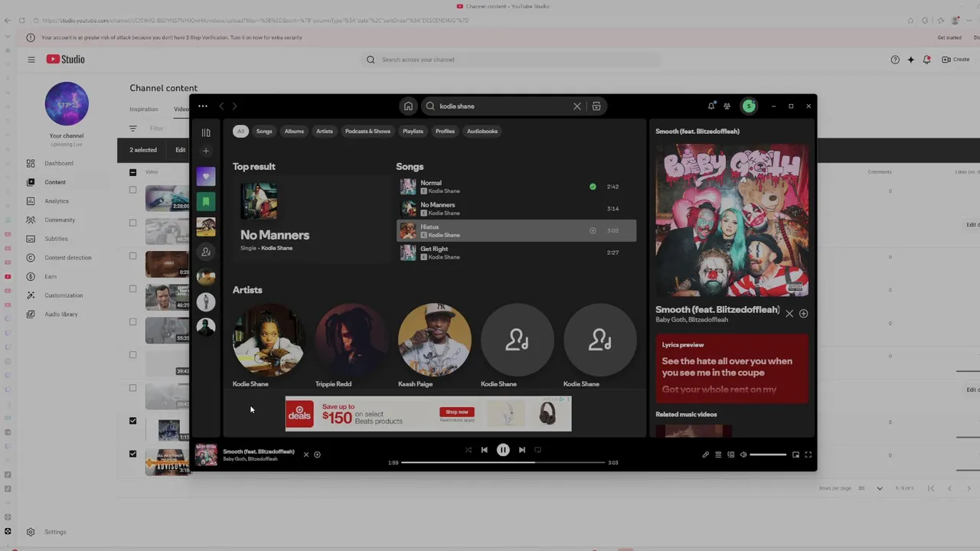Toggle shuffle in Spotify player
This screenshot has width=980, height=551.
pos(469,450)
